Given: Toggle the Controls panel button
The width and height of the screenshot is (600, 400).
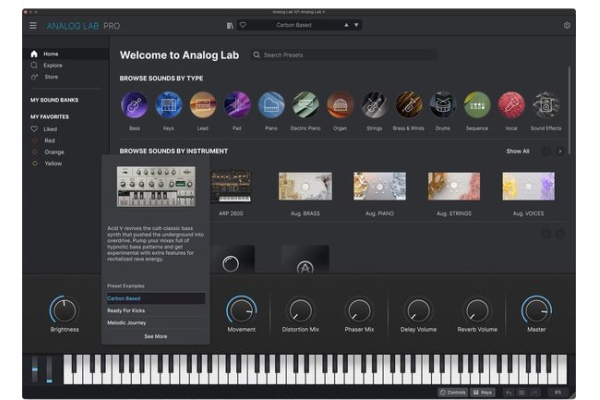Looking at the screenshot, I should [x=453, y=392].
